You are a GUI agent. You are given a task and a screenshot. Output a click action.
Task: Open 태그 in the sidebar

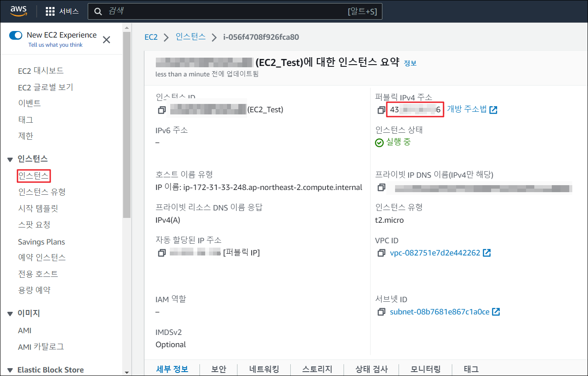tap(25, 120)
